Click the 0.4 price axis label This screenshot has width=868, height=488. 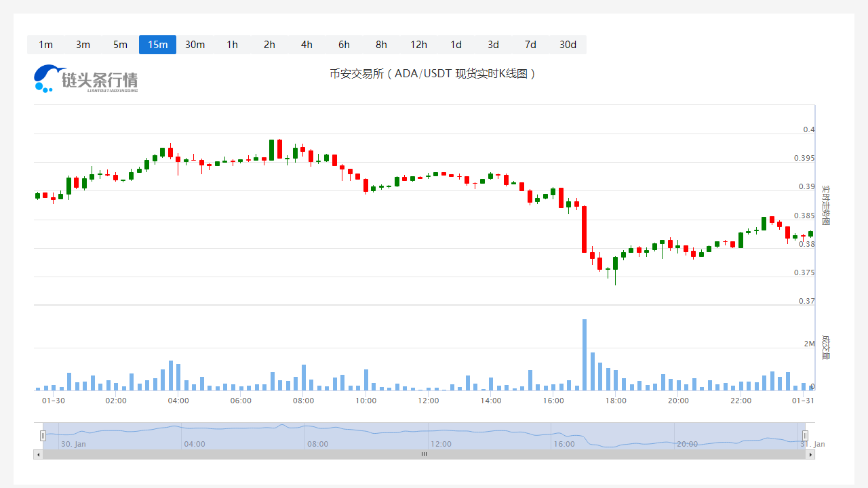click(x=809, y=129)
